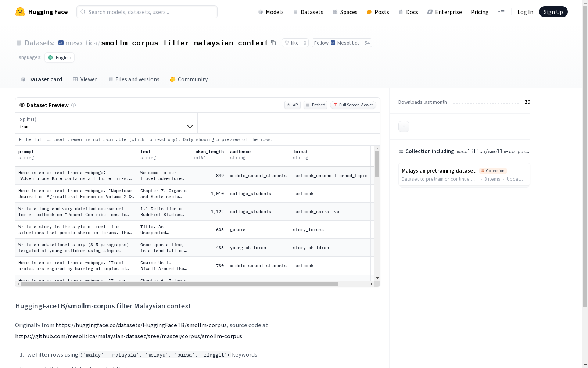
Task: Open the Community tab
Action: (189, 79)
